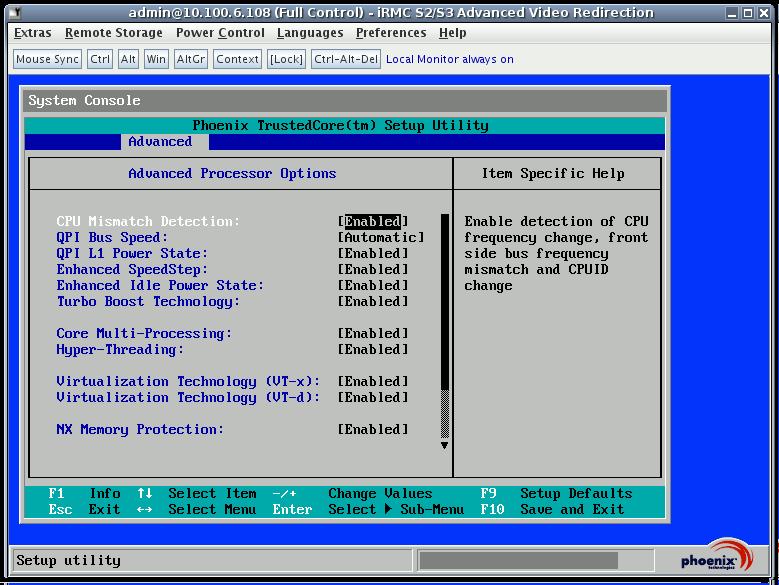779x585 pixels.
Task: Open the Power Control menu
Action: 220,33
